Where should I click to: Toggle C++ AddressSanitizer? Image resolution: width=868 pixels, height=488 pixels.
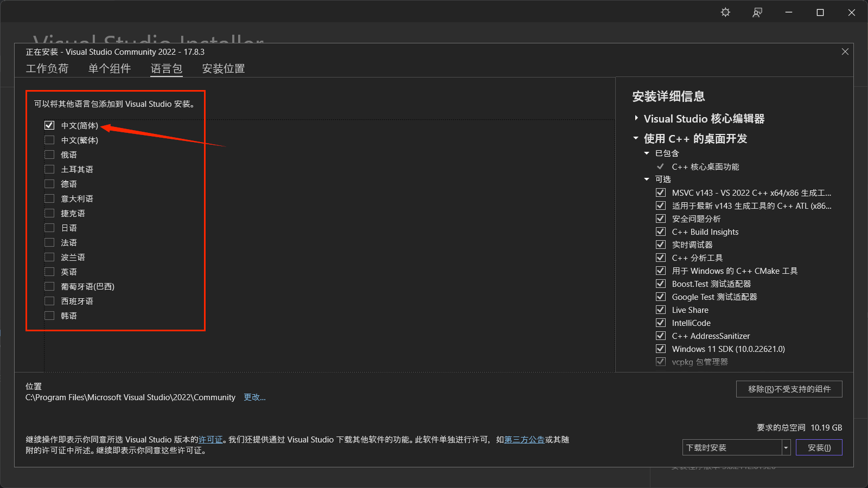tap(661, 336)
